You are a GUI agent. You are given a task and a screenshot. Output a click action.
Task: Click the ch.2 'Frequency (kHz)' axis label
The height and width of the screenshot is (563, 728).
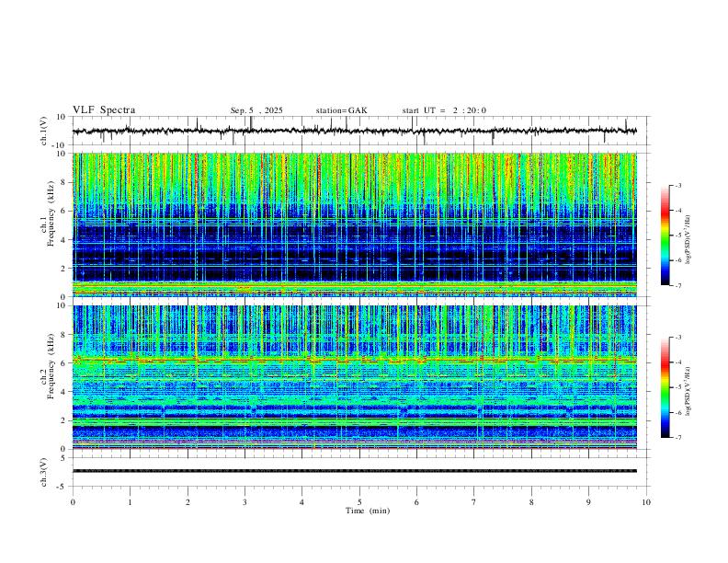click(x=51, y=366)
